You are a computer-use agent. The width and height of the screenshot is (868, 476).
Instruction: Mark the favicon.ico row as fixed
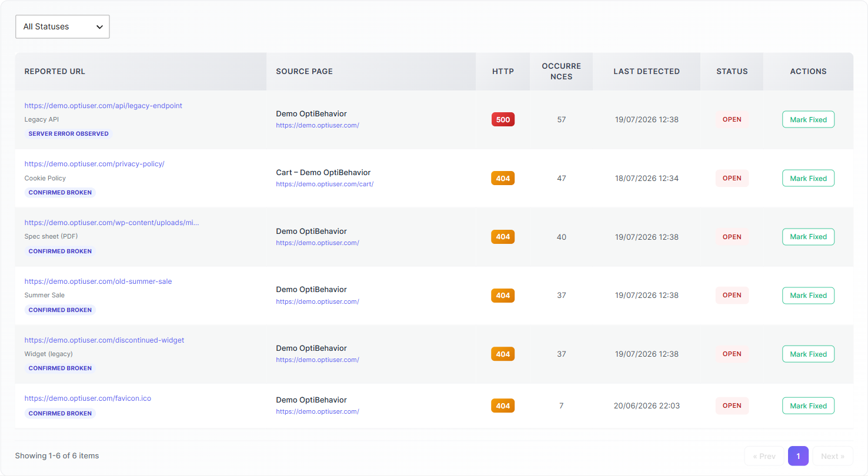tap(808, 405)
